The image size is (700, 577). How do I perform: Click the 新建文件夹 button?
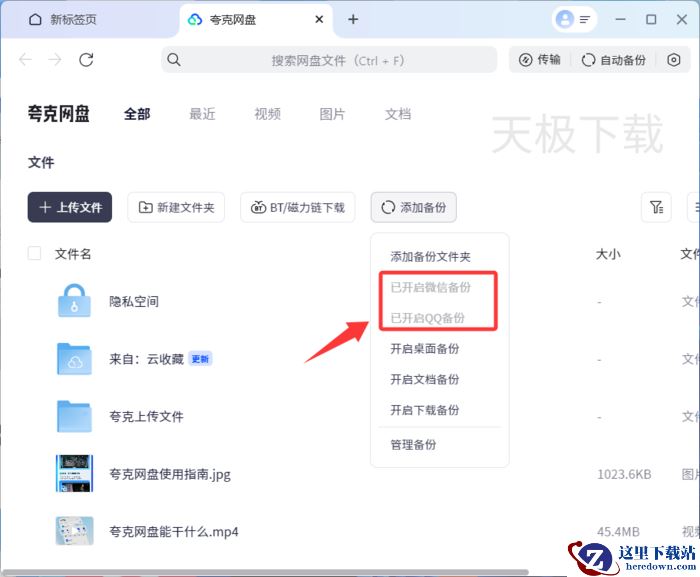pos(176,207)
